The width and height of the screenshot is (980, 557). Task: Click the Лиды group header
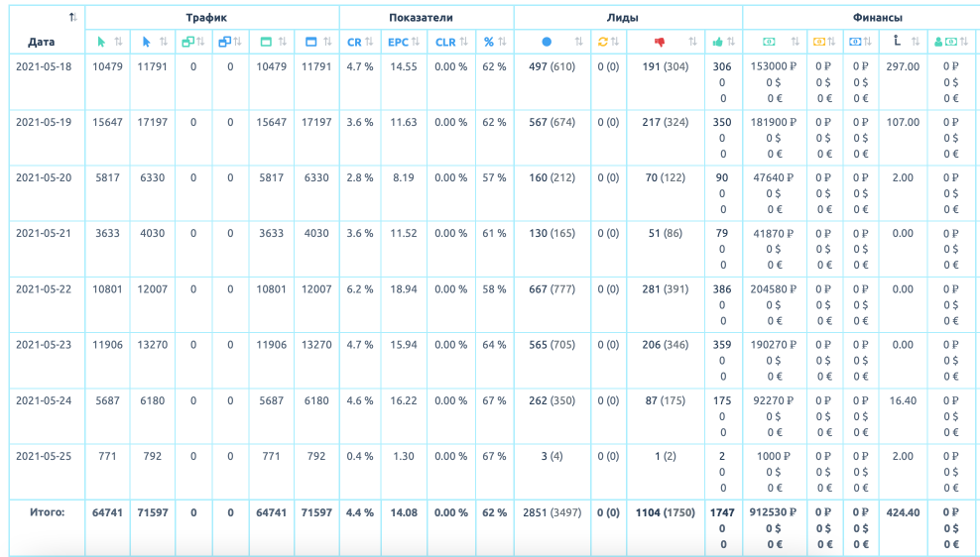tap(623, 18)
